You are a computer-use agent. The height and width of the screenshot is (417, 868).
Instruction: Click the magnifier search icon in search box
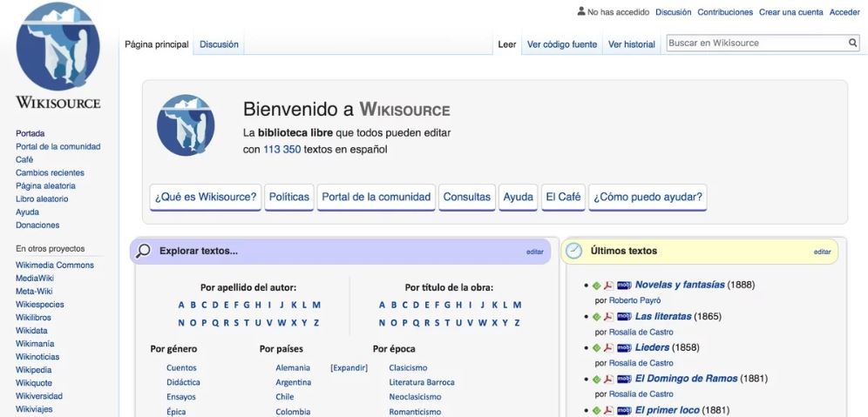coord(853,44)
